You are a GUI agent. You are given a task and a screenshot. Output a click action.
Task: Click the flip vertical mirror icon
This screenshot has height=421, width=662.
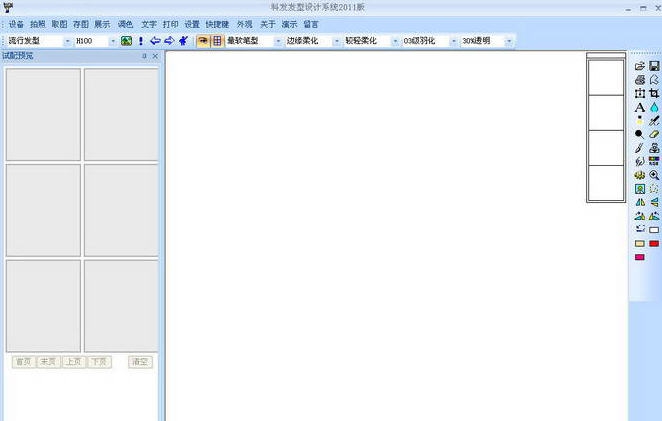pyautogui.click(x=654, y=202)
